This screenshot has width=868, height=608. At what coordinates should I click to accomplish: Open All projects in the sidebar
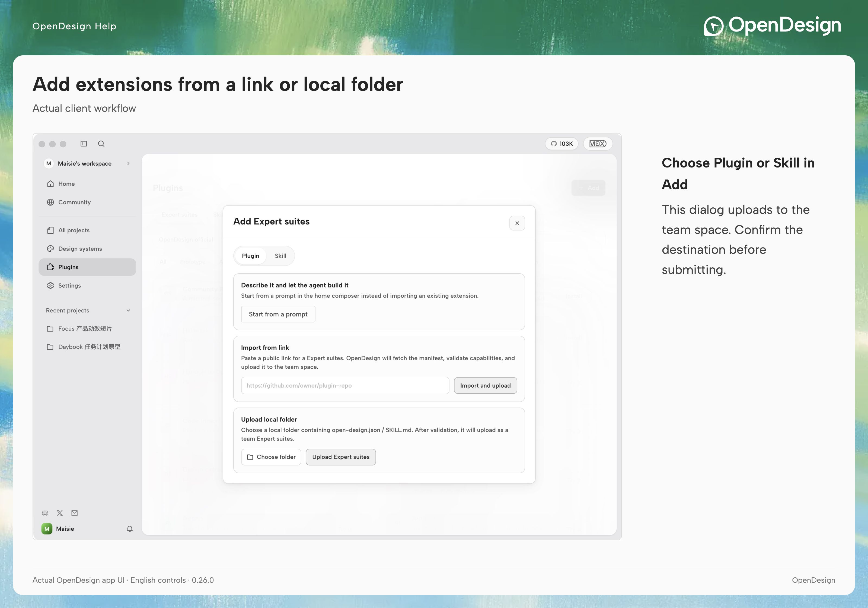pos(87,230)
